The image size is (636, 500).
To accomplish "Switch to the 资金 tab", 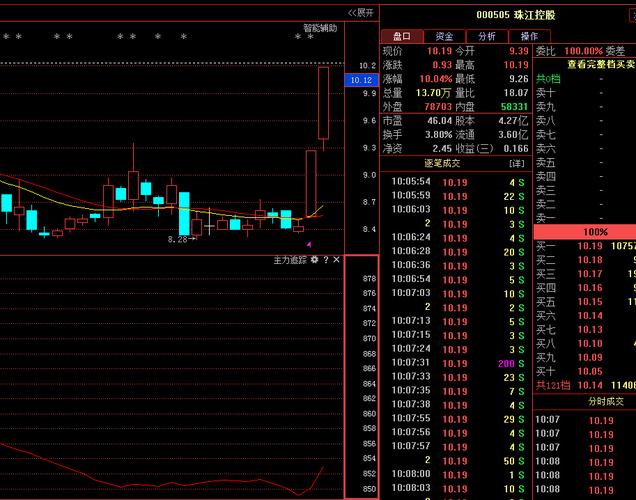I will (x=445, y=36).
